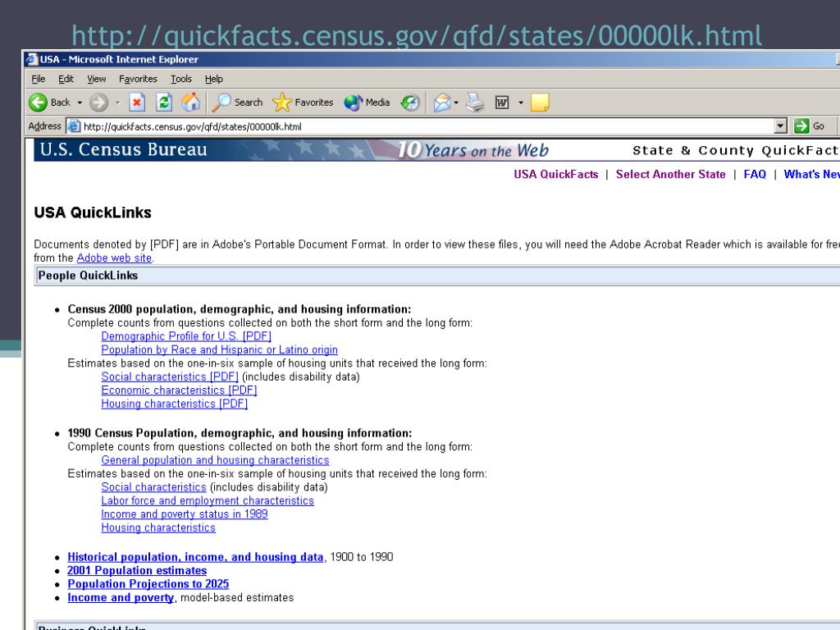Open Population Projections to 2025 link
Screen dimensions: 840x630
148,584
